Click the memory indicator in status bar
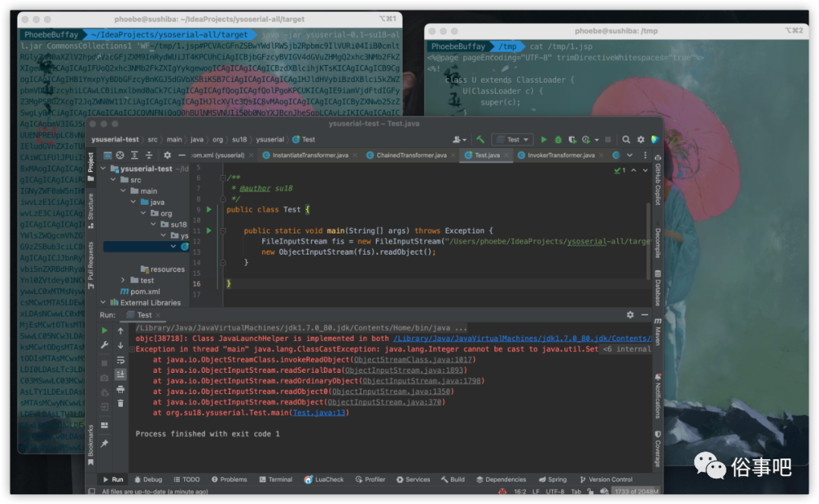 (635, 491)
